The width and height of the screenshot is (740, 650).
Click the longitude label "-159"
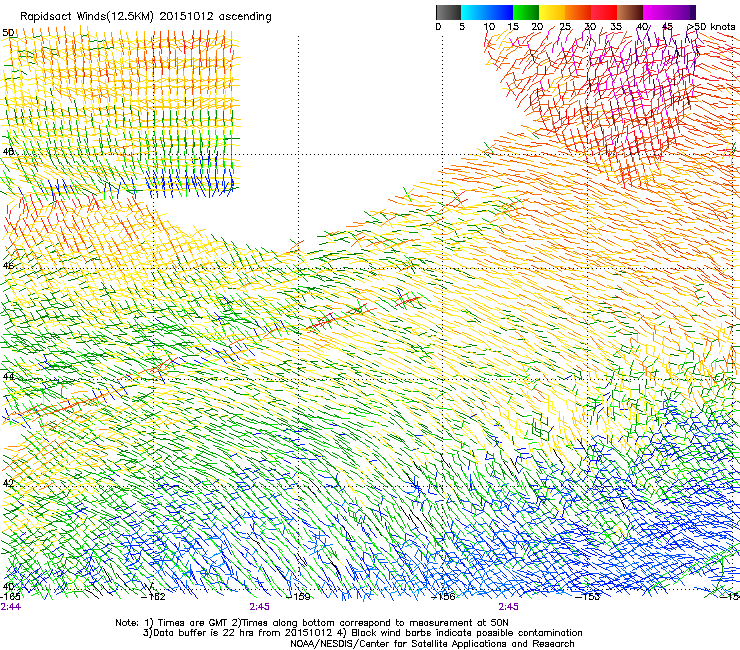coord(299,597)
